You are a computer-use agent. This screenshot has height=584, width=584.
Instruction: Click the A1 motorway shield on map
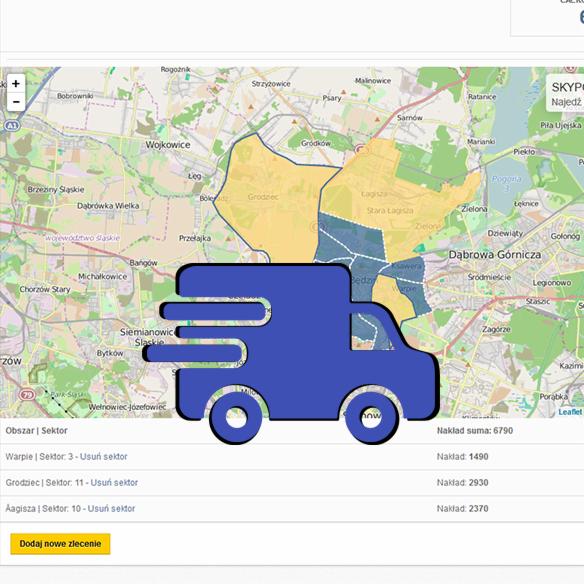(x=11, y=126)
